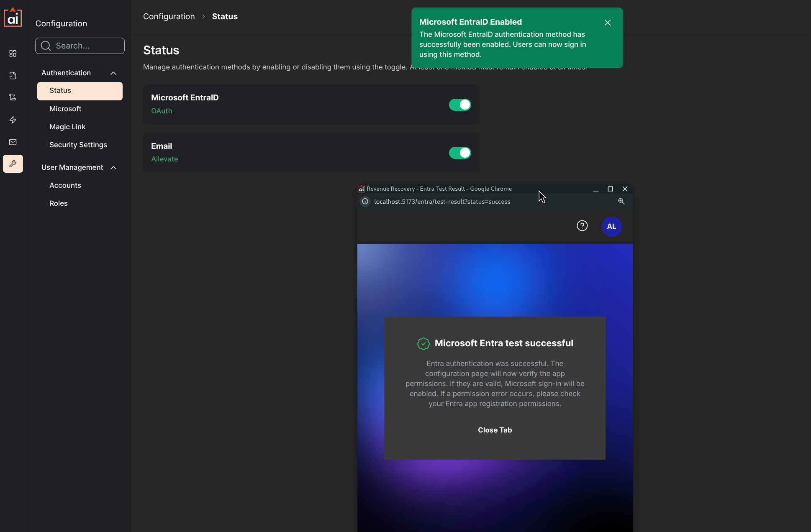Open the document icon in left rail
The width and height of the screenshot is (811, 532).
pyautogui.click(x=13, y=76)
